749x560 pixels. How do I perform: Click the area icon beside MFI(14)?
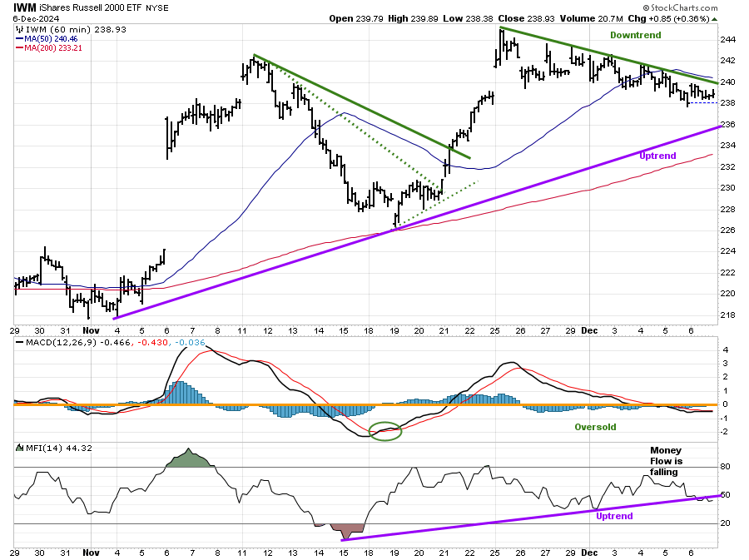point(19,448)
